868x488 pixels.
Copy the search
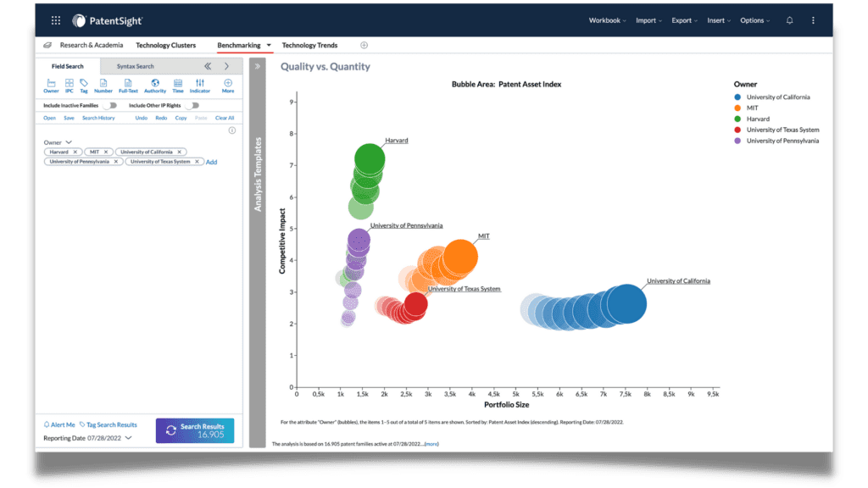tap(181, 118)
